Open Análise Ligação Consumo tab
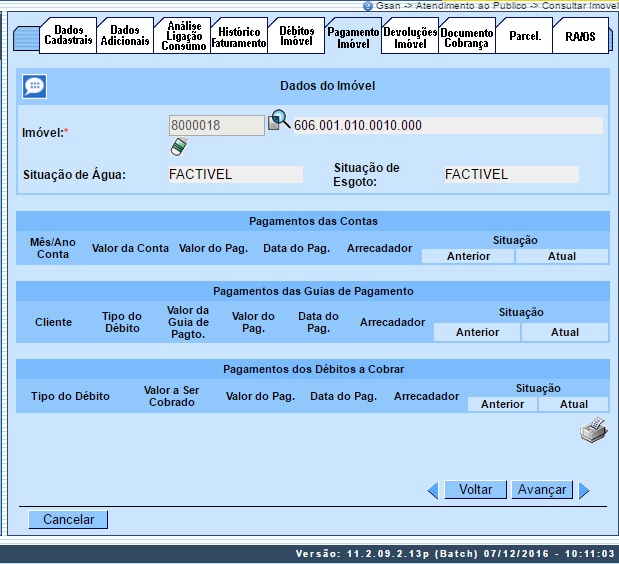The width and height of the screenshot is (619, 564). (x=183, y=36)
